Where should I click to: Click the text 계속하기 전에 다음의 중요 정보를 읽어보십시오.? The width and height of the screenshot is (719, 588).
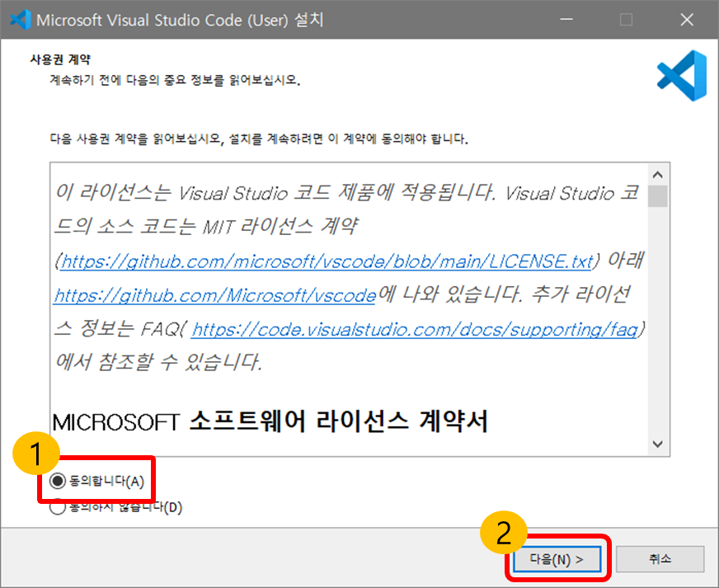[175, 80]
